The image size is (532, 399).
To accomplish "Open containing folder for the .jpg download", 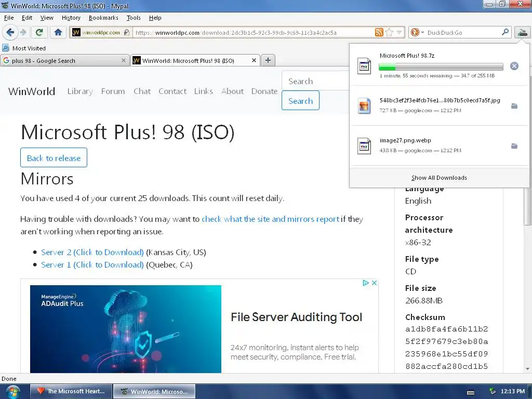I will point(514,106).
